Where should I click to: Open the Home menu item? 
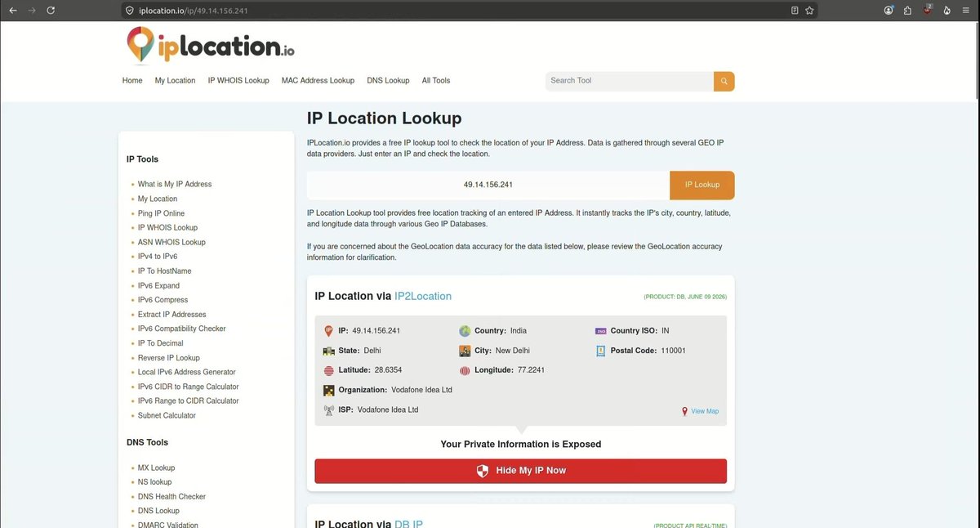coord(132,81)
